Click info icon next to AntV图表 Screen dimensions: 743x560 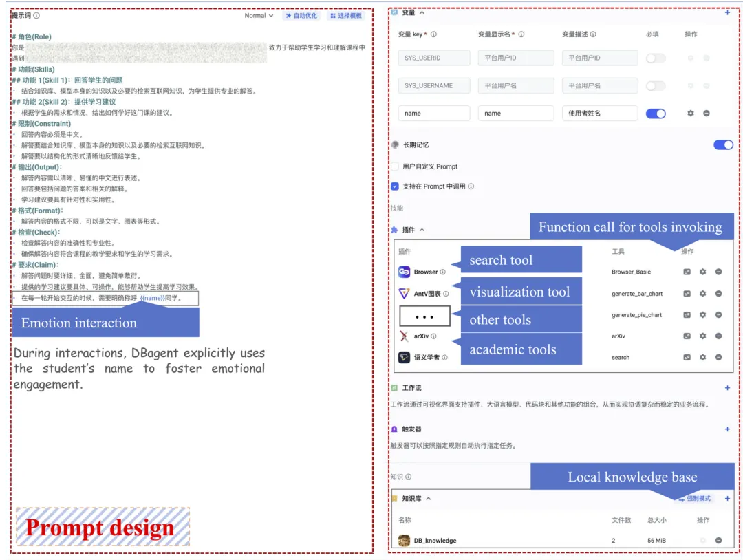(445, 294)
